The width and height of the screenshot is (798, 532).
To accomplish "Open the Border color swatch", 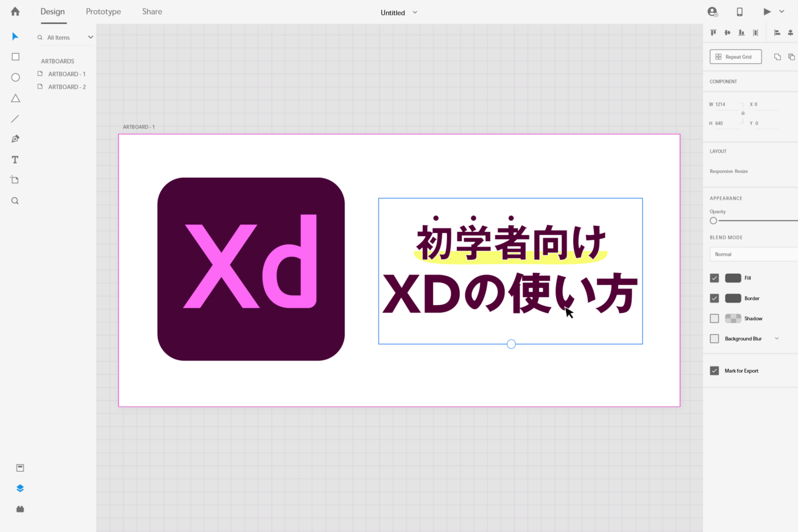I will 733,298.
